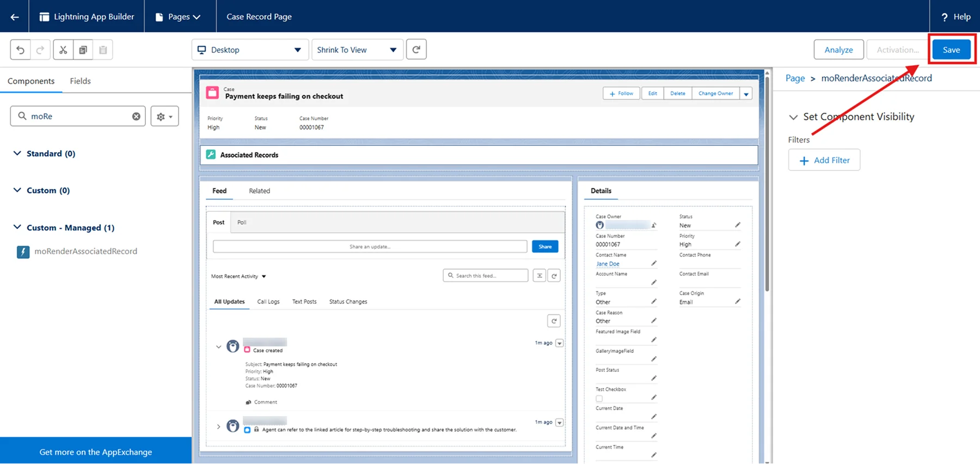Edit Case Origin pencil icon

click(x=738, y=302)
